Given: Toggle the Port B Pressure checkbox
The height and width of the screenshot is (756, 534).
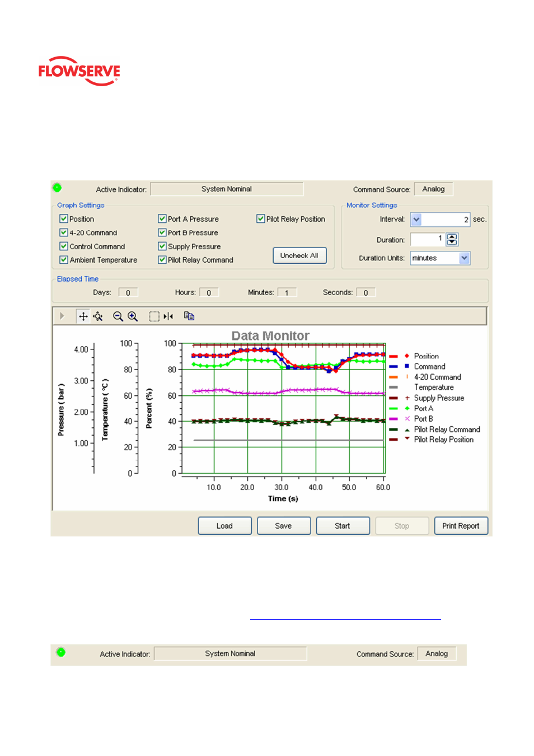Looking at the screenshot, I should point(162,232).
